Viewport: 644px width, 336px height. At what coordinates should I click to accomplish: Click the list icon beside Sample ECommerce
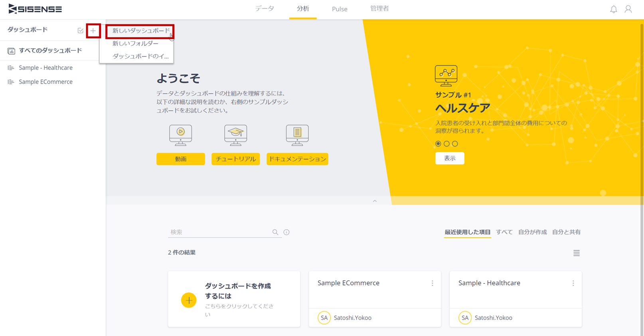pyautogui.click(x=11, y=82)
